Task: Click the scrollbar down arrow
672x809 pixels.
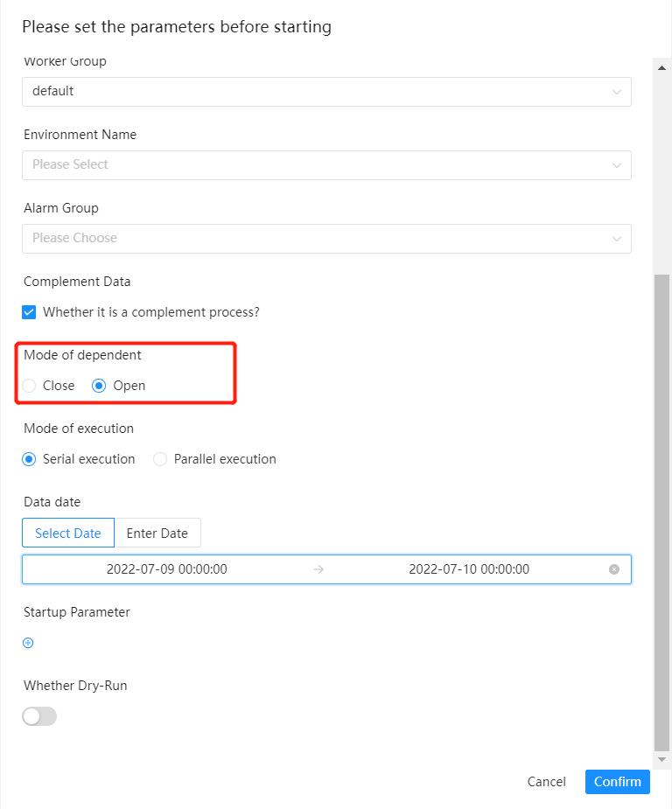Action: pyautogui.click(x=662, y=759)
